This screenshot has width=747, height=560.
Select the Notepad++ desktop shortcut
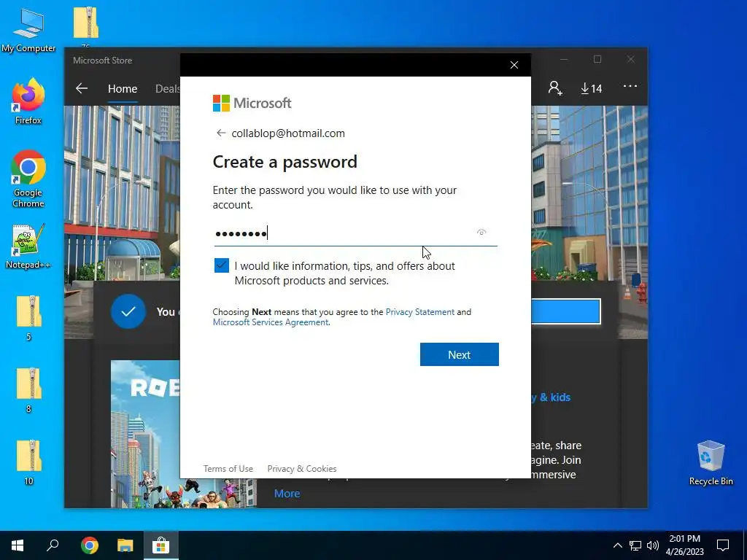point(28,246)
